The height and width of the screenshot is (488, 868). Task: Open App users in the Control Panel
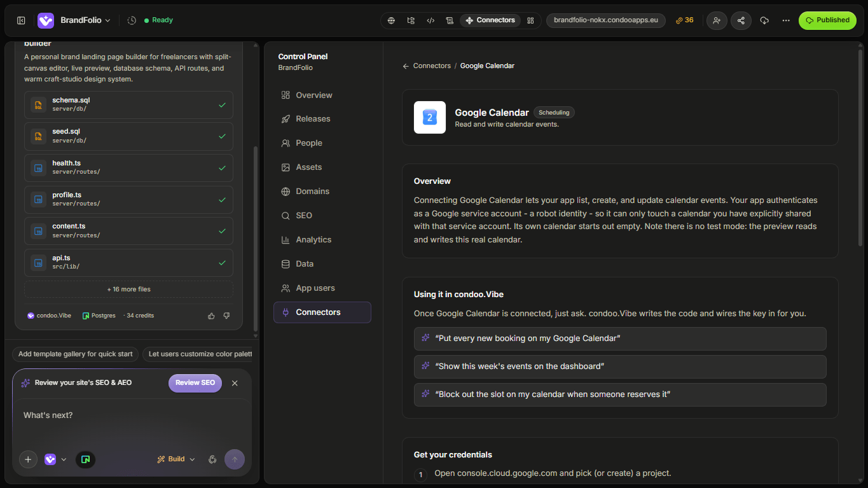coord(322,288)
